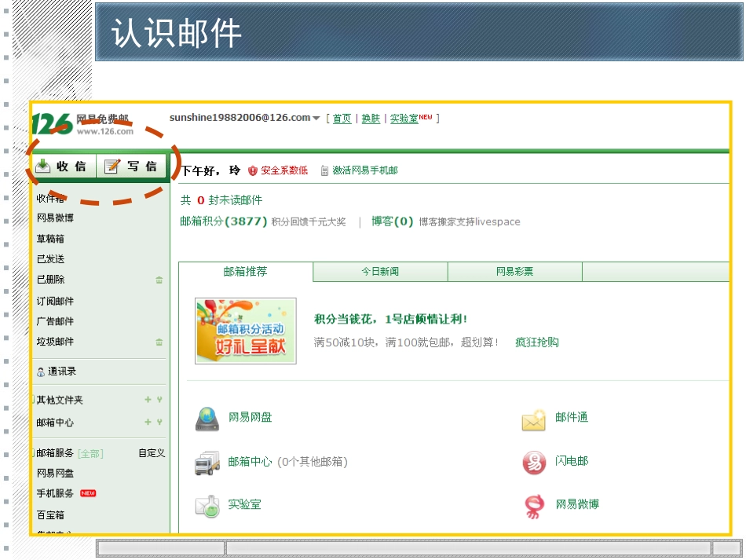
Task: Open the 垃圾邮件 spam folder
Action: pyautogui.click(x=55, y=342)
